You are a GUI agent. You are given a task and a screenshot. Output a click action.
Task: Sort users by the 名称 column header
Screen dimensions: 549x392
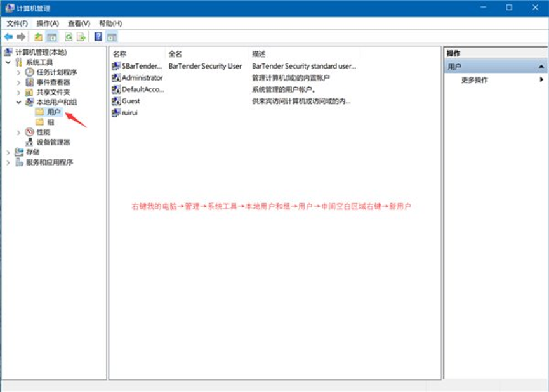[119, 54]
